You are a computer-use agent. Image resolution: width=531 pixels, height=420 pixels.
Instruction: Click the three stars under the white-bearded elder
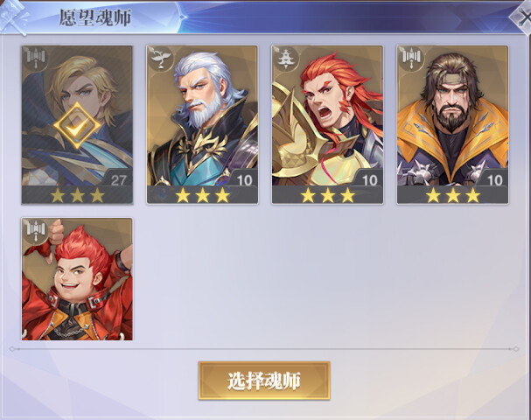point(202,195)
